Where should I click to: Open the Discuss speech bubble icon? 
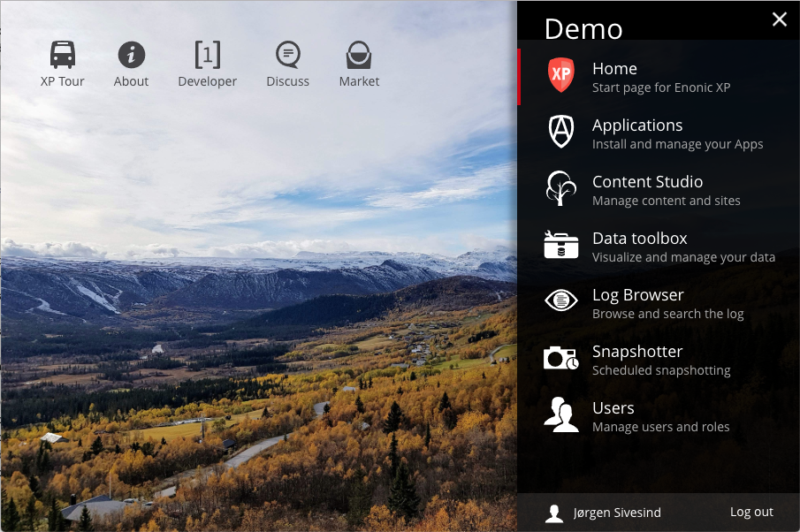point(288,55)
